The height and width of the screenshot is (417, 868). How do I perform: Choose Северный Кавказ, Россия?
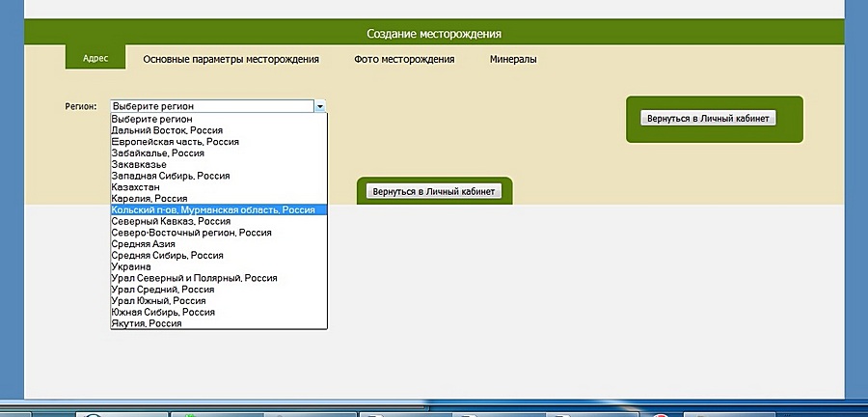(x=219, y=221)
